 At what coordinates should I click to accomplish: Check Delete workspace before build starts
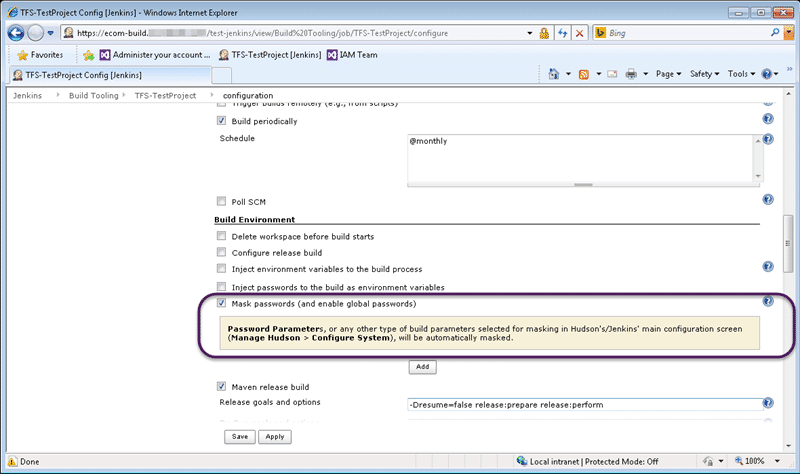[221, 236]
